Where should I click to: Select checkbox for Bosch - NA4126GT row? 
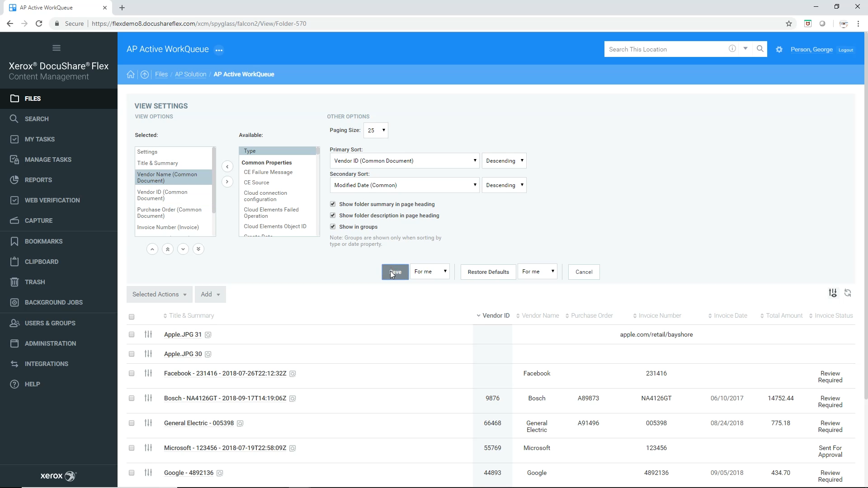click(x=132, y=398)
